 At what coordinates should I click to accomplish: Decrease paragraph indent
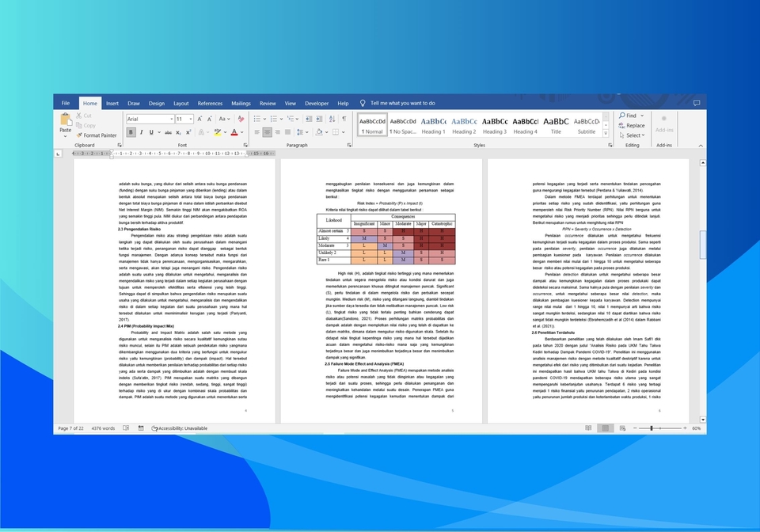(x=309, y=119)
